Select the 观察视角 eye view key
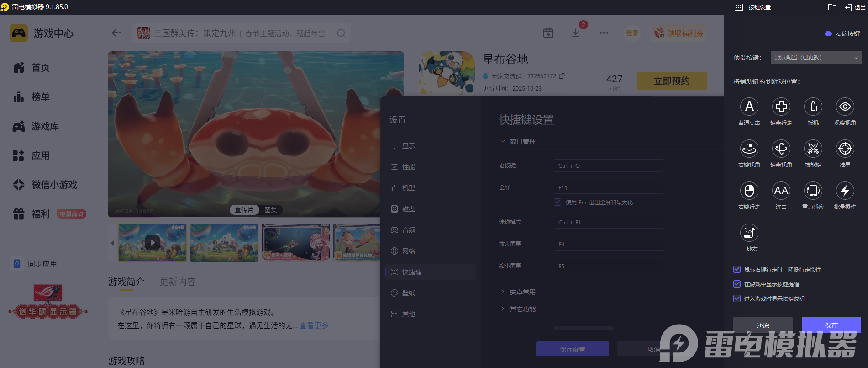The image size is (868, 368). click(845, 107)
